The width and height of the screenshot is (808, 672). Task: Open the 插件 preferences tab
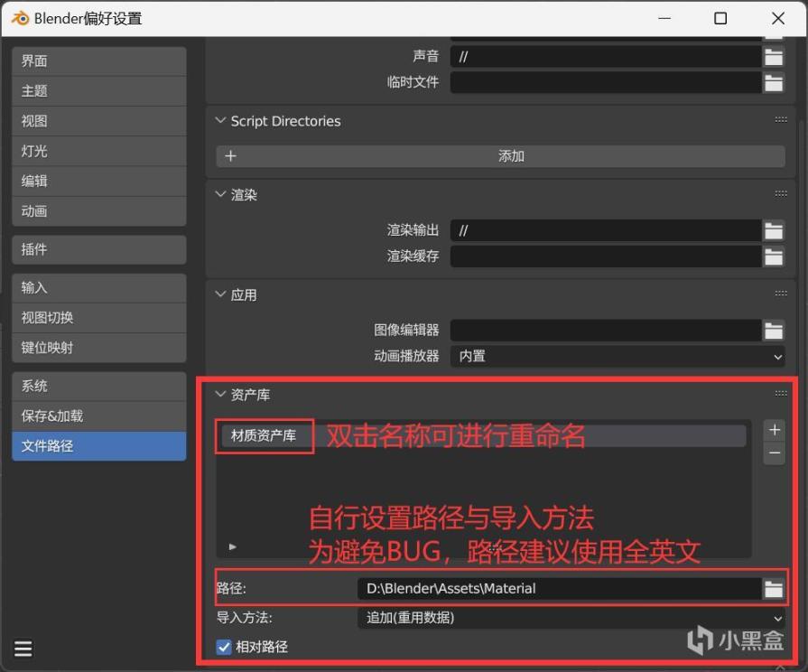coord(99,249)
